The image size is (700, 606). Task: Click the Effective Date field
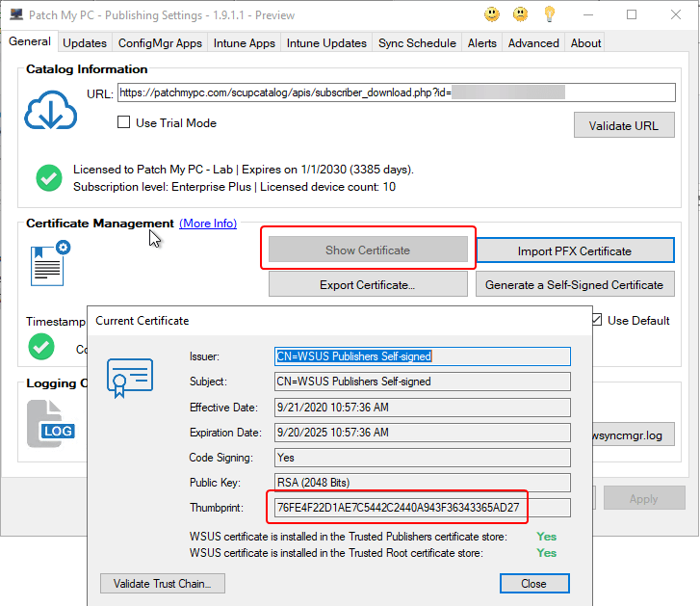click(423, 407)
